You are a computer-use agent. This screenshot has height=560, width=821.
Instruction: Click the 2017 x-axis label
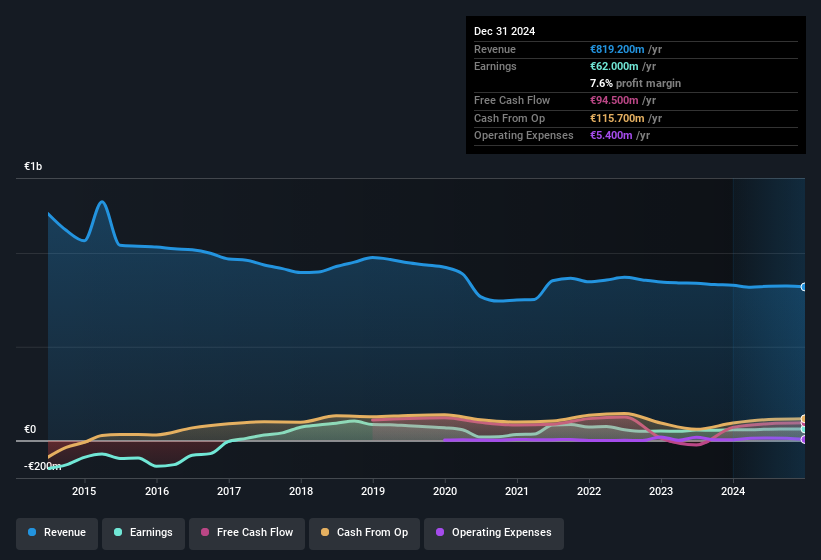(x=229, y=491)
